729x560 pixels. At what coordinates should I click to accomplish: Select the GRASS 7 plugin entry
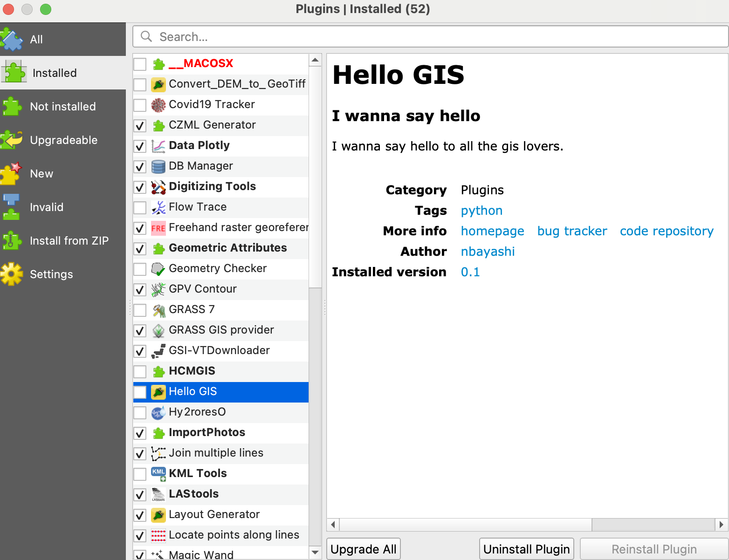pos(191,309)
